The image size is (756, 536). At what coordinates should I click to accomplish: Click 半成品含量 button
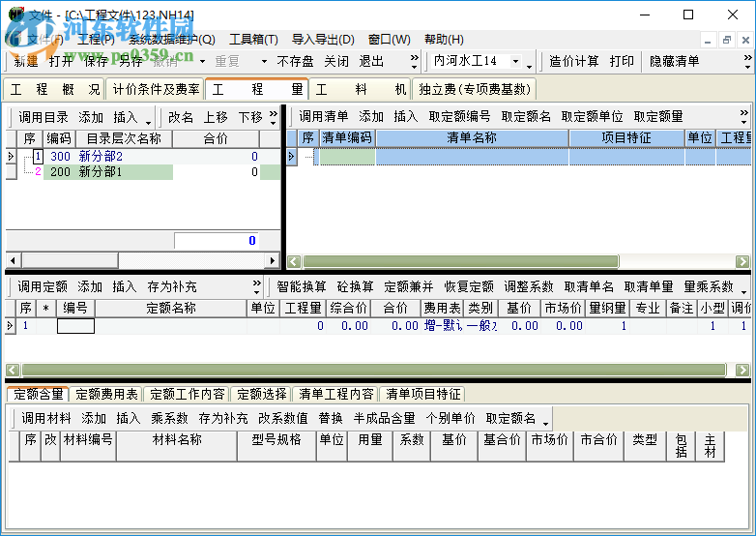(384, 418)
